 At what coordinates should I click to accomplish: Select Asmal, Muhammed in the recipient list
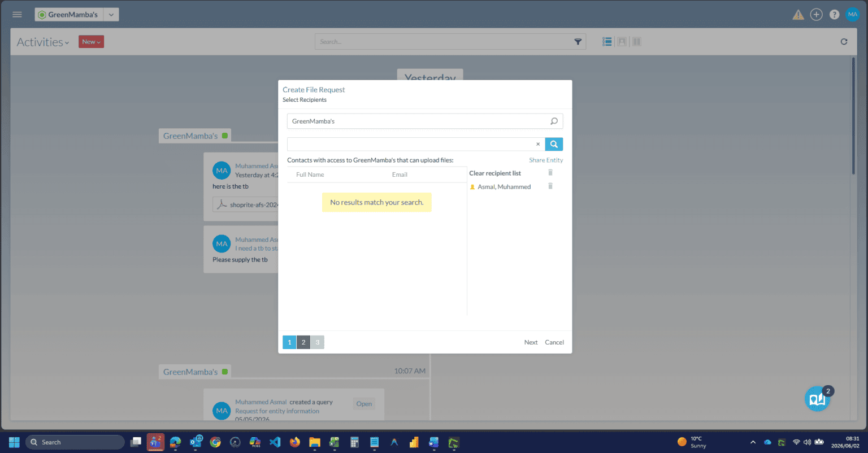point(504,187)
